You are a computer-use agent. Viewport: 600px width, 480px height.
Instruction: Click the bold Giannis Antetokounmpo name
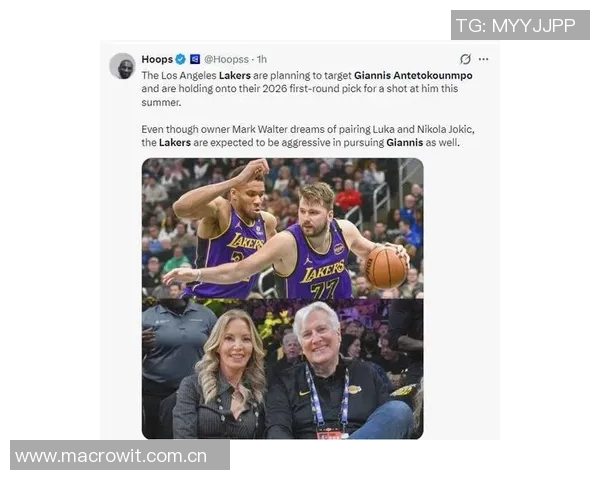[413, 75]
